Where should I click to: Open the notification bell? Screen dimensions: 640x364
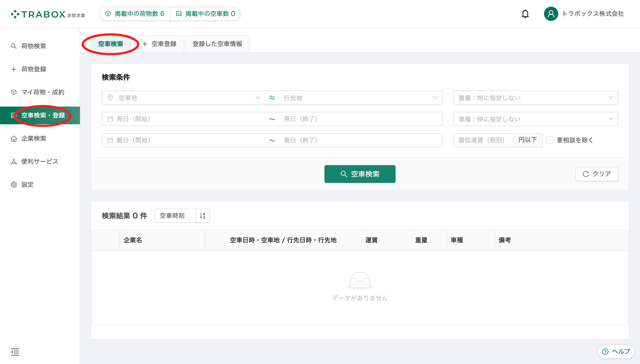click(525, 14)
